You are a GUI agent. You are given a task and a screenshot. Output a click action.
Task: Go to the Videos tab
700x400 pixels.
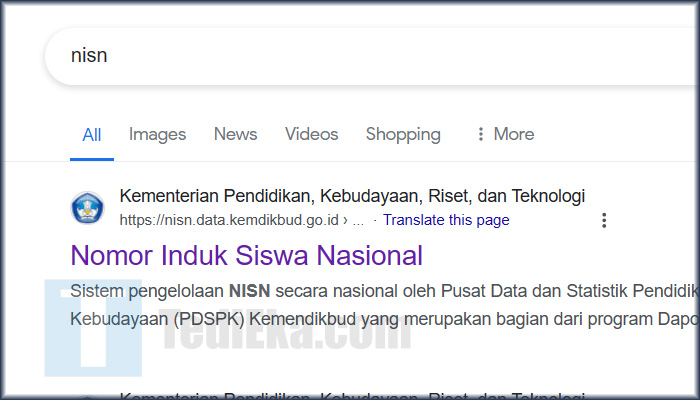[312, 134]
